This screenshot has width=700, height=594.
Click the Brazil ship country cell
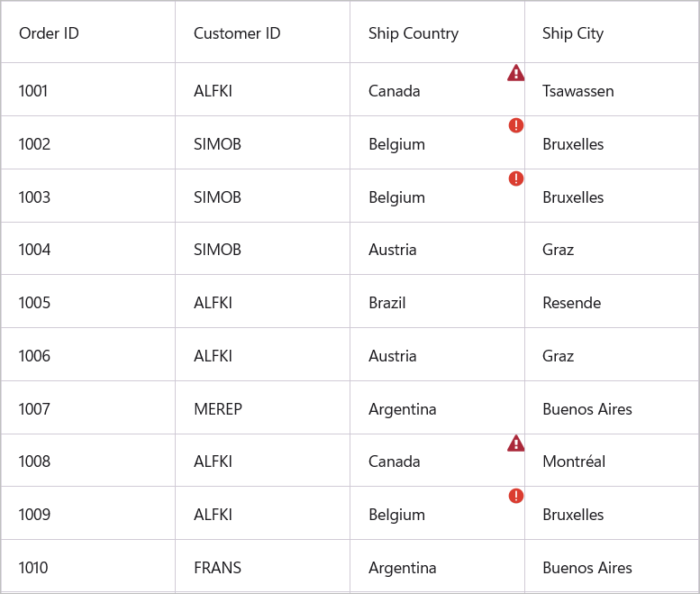click(x=387, y=303)
